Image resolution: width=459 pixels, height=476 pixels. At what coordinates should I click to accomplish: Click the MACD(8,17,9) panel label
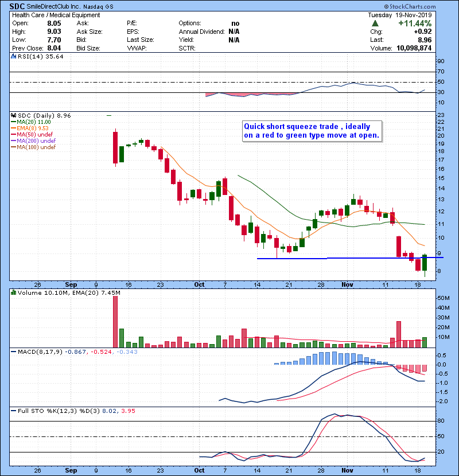click(40, 352)
